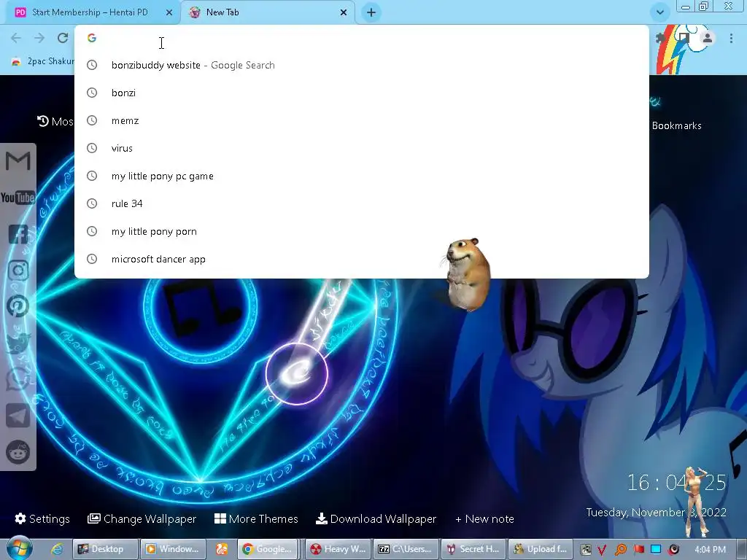Open UC Browser pinned on the taskbar

coord(222,549)
